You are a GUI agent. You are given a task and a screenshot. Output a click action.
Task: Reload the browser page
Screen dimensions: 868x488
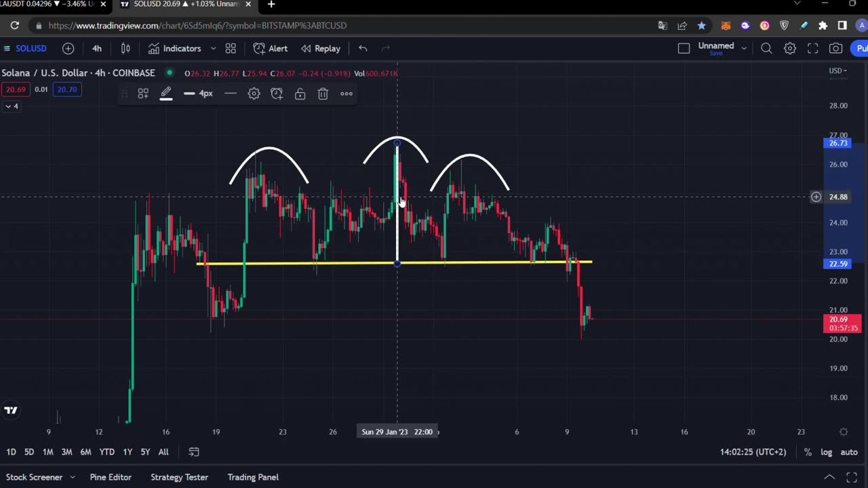pos(14,25)
